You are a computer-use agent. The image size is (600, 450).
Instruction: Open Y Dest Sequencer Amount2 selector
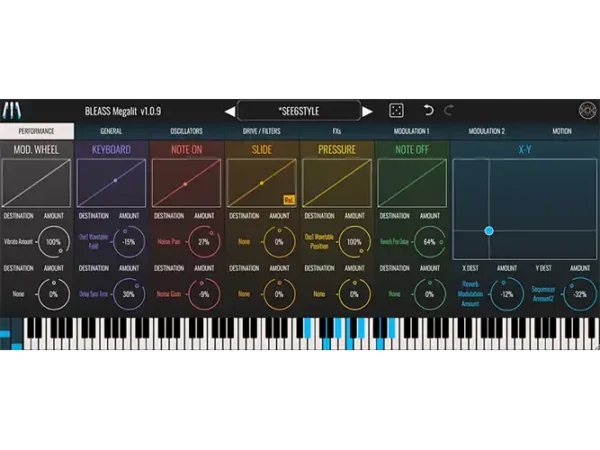click(543, 294)
